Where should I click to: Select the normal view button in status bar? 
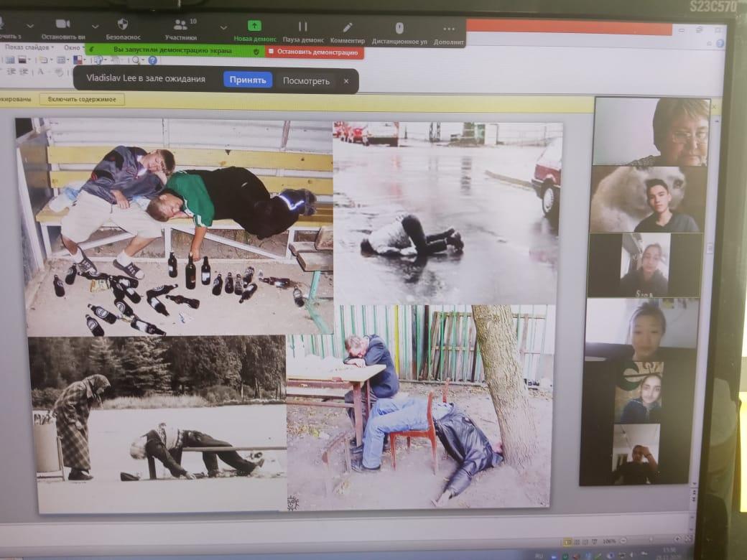[567, 541]
